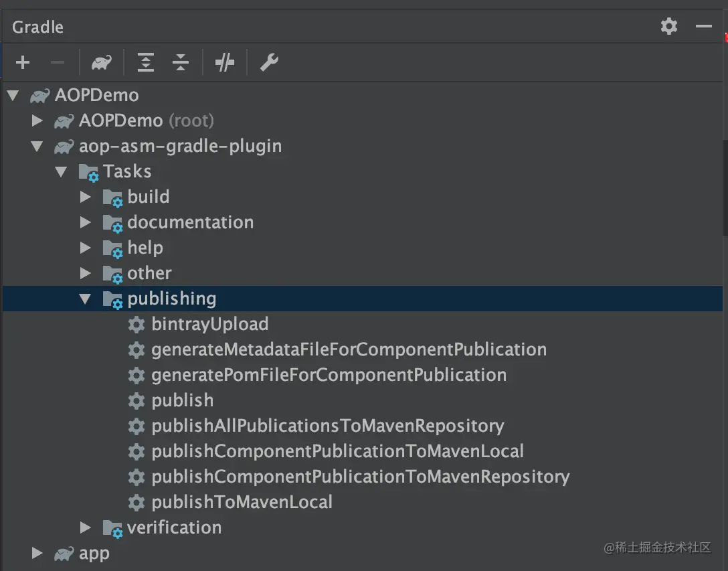Viewport: 728px width, 571px height.
Task: Collapse all nodes in the Gradle tree
Action: [180, 62]
